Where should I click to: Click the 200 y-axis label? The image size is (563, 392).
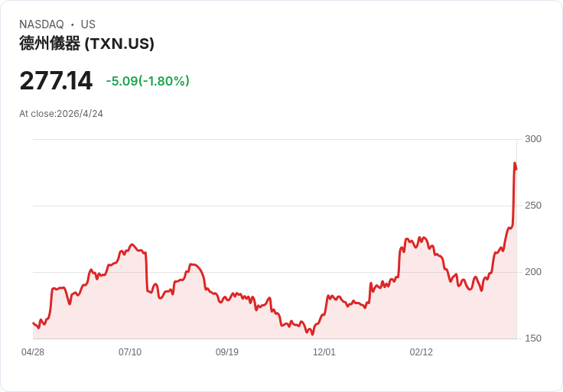point(533,272)
